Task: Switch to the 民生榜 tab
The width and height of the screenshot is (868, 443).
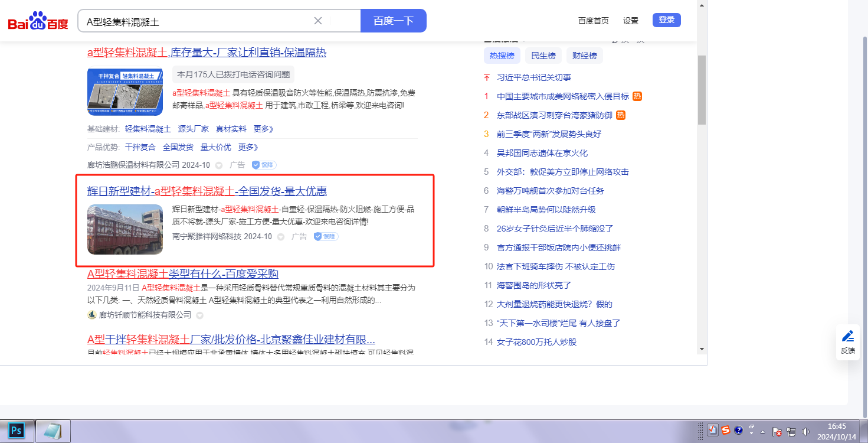Action: [543, 56]
